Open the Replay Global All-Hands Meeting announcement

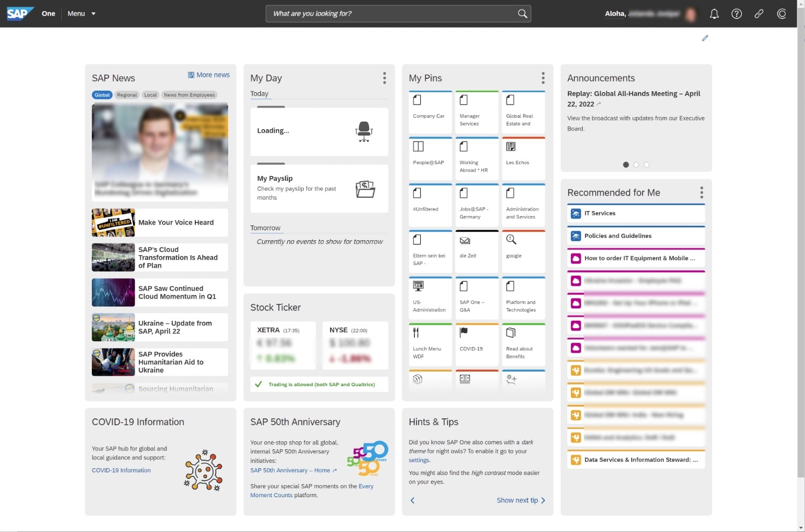pyautogui.click(x=634, y=99)
